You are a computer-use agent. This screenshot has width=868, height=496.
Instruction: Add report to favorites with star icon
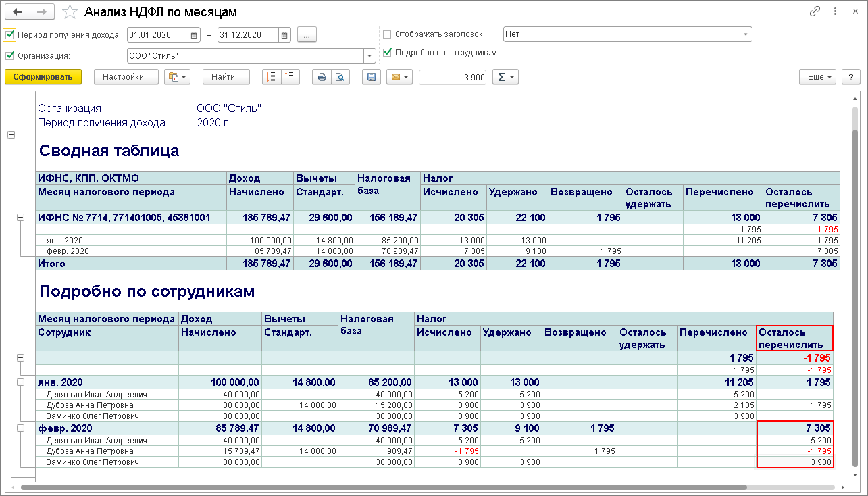(69, 12)
